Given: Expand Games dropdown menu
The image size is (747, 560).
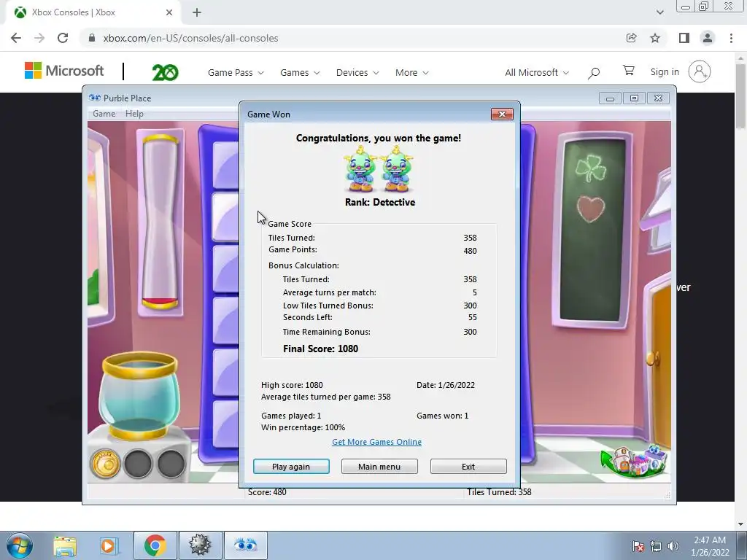Looking at the screenshot, I should click(x=300, y=72).
